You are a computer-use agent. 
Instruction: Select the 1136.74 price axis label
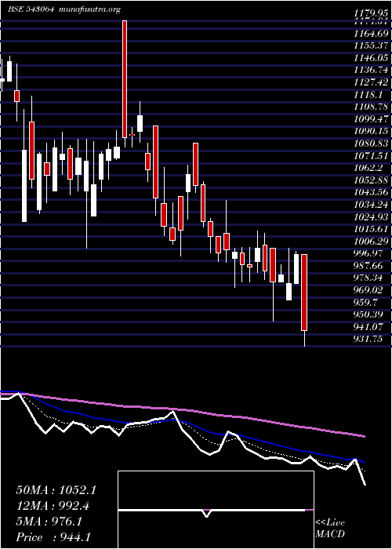pyautogui.click(x=371, y=70)
